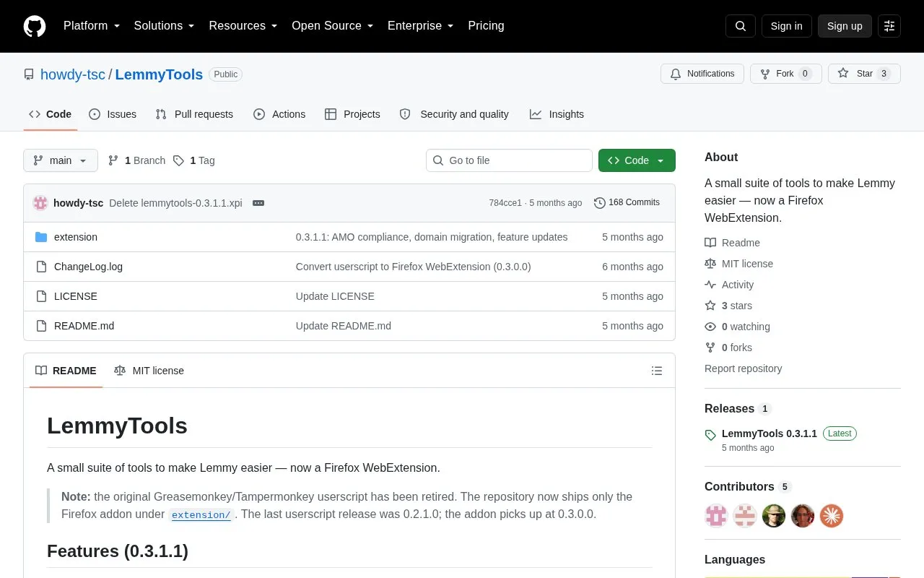924x578 pixels.
Task: Expand the Enterprise menu
Action: (420, 26)
